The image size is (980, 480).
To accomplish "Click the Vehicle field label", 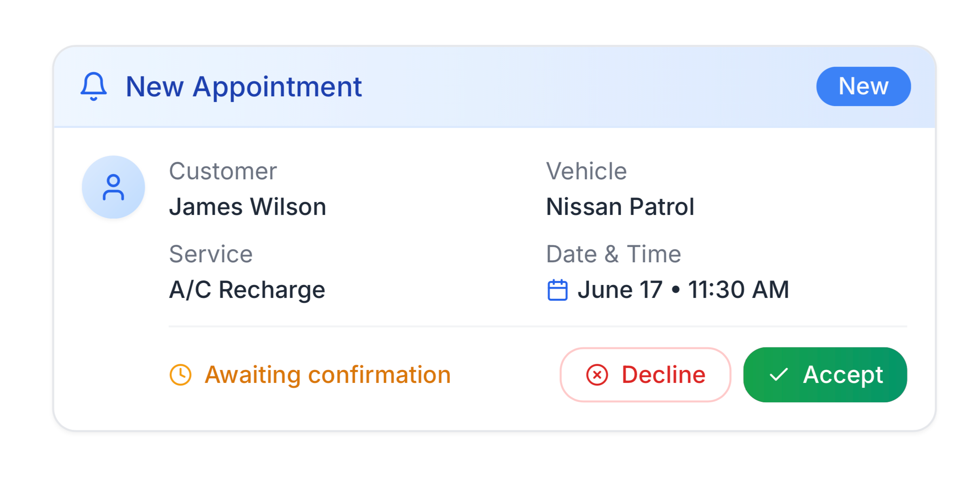I will pyautogui.click(x=586, y=171).
